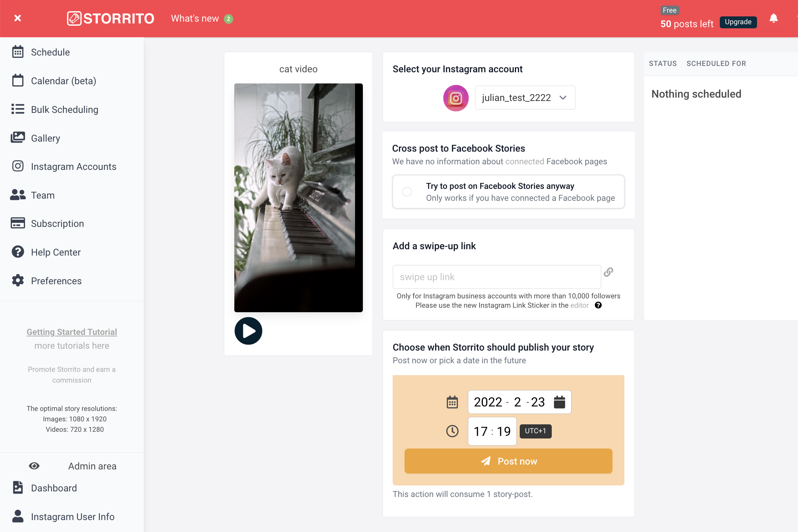Click the Instagram Accounts icon
The height and width of the screenshot is (532, 798).
click(17, 166)
